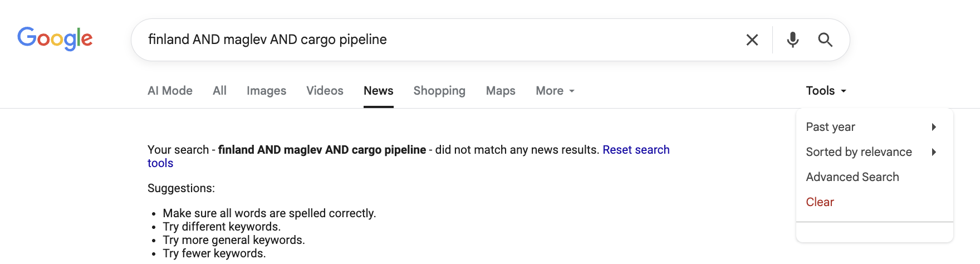Click Clear in the Tools menu
Screen dimensions: 980x264
pos(820,202)
